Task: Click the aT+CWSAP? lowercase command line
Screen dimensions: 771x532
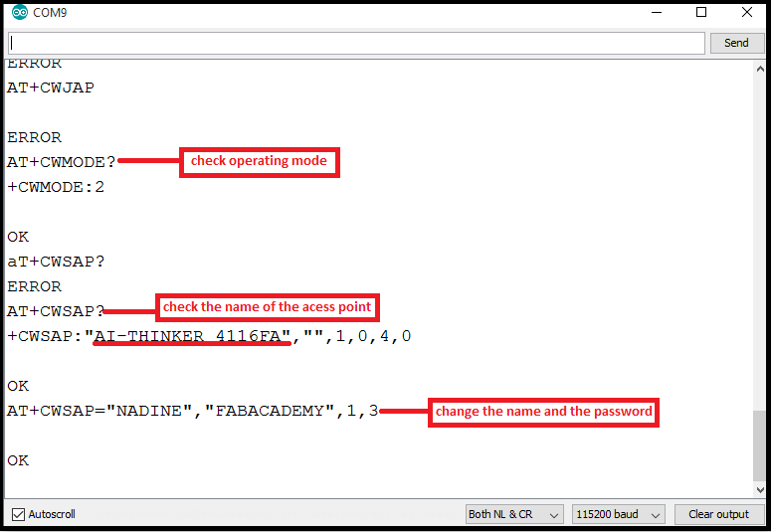Action: [56, 262]
